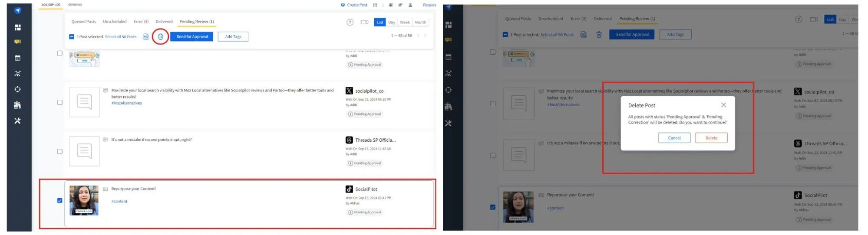Screen dimensions: 868x235
Task: Open the yellow posts icon in left screenshot sidebar
Action: pos(17,42)
